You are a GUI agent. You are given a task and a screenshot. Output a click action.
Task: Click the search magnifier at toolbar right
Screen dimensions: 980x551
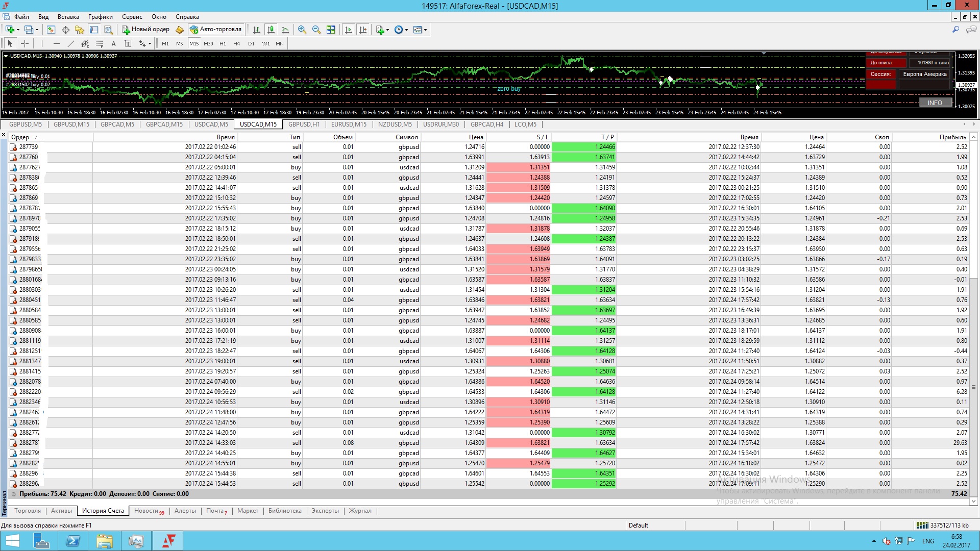tap(955, 30)
